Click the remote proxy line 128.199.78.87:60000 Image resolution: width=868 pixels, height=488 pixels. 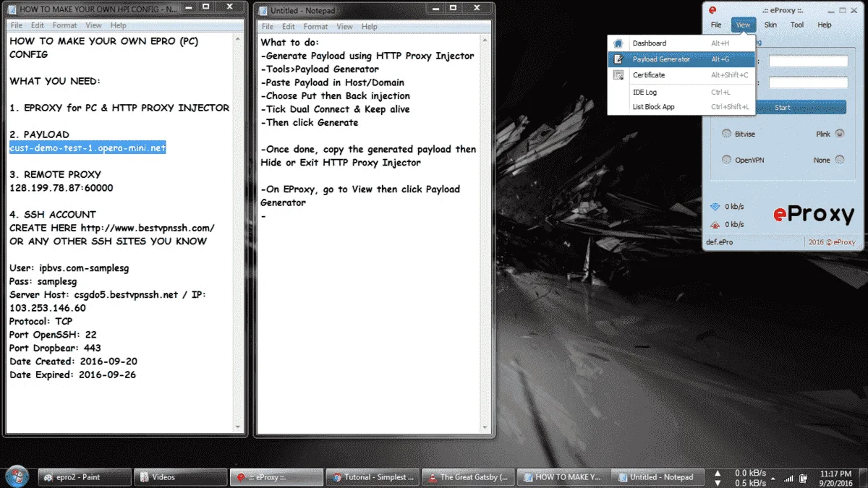point(61,188)
